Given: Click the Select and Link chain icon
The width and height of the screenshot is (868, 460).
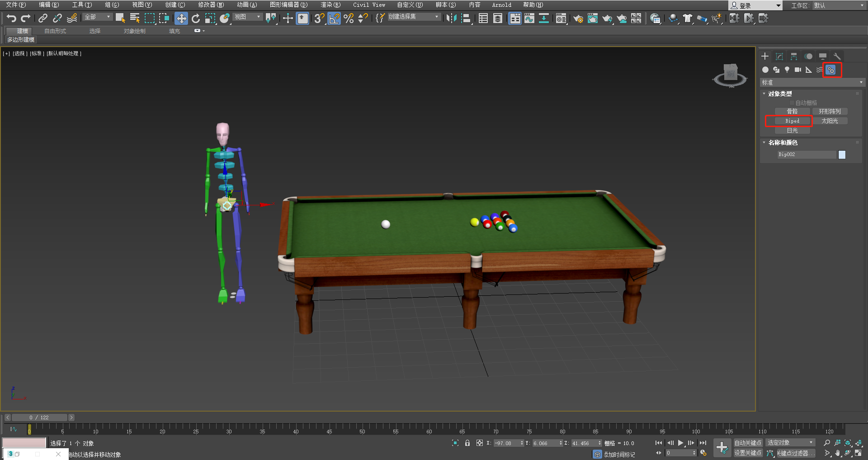Looking at the screenshot, I should coord(43,18).
